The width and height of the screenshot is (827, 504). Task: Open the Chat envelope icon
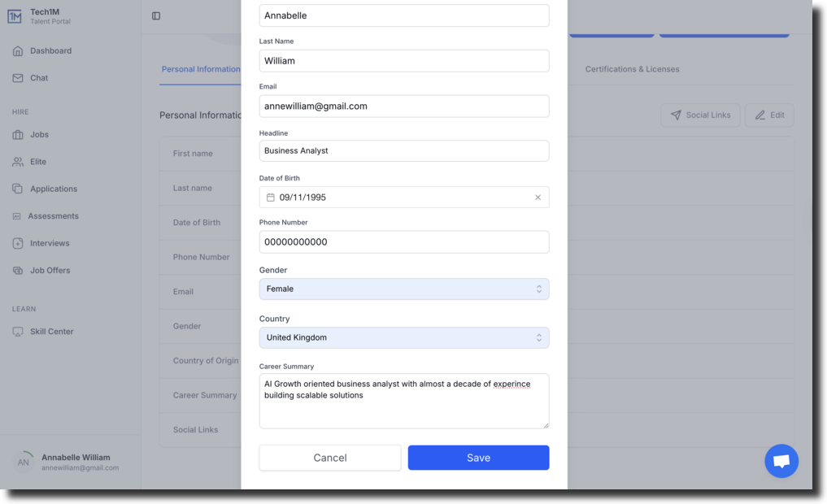(x=18, y=78)
